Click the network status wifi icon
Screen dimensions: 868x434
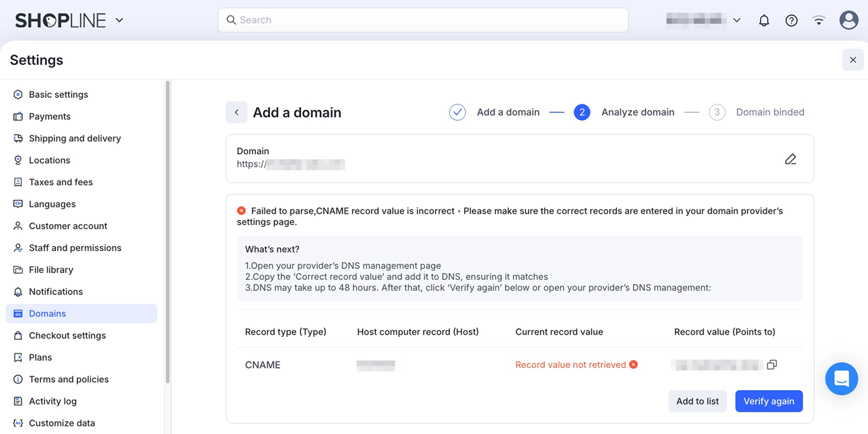click(x=819, y=20)
